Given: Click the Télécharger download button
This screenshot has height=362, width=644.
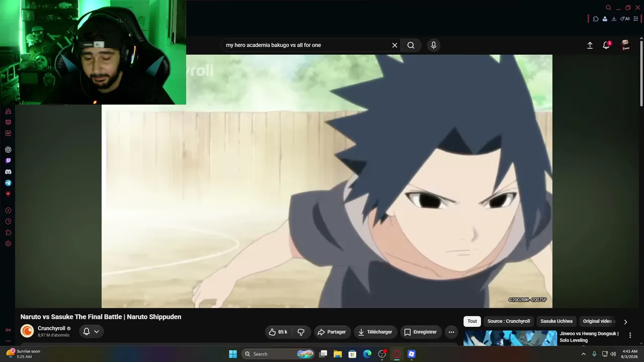Looking at the screenshot, I should point(375,332).
